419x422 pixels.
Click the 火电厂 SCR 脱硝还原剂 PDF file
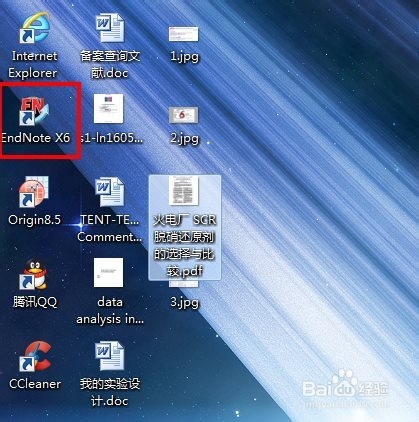point(185,227)
